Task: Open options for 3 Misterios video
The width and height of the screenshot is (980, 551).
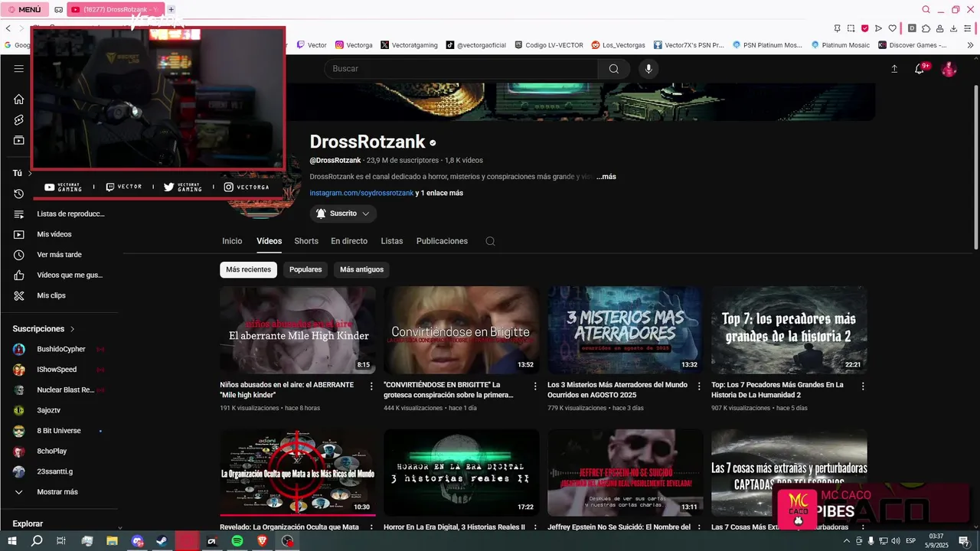Action: point(699,386)
